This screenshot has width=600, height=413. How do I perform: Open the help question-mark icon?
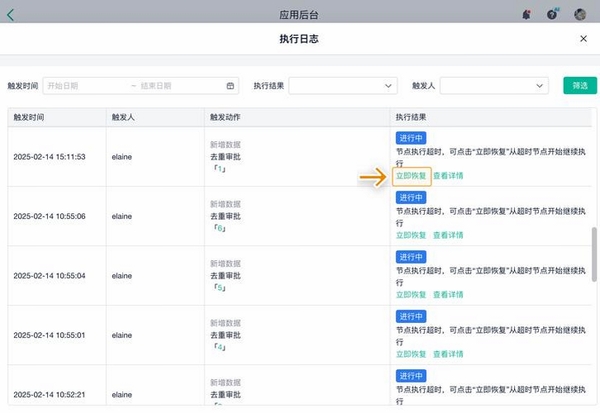point(552,14)
